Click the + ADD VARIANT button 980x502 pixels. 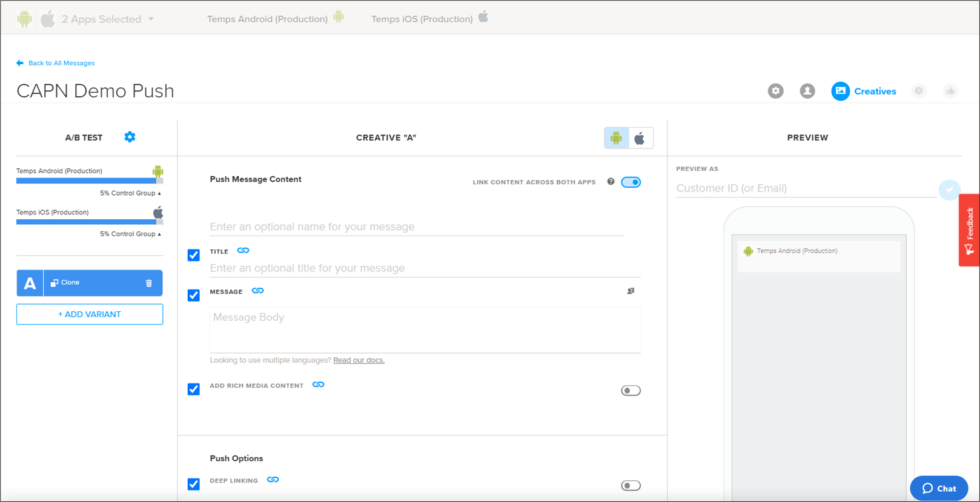[90, 314]
